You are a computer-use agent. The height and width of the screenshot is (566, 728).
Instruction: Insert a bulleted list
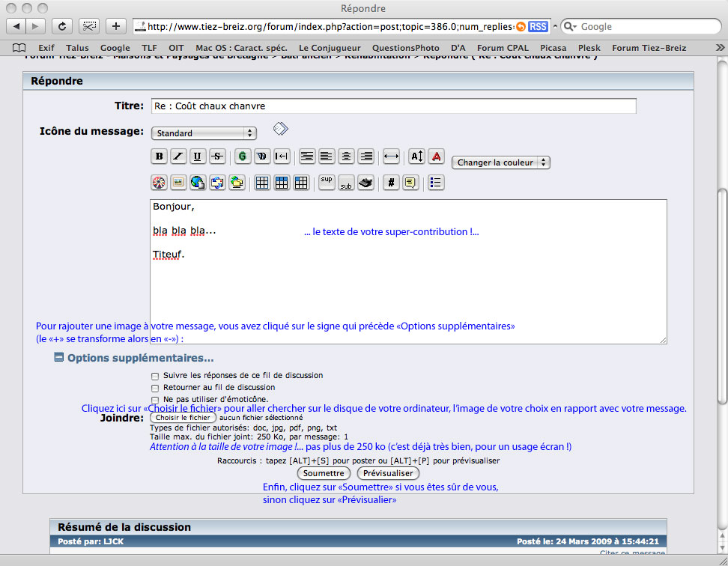(x=436, y=182)
